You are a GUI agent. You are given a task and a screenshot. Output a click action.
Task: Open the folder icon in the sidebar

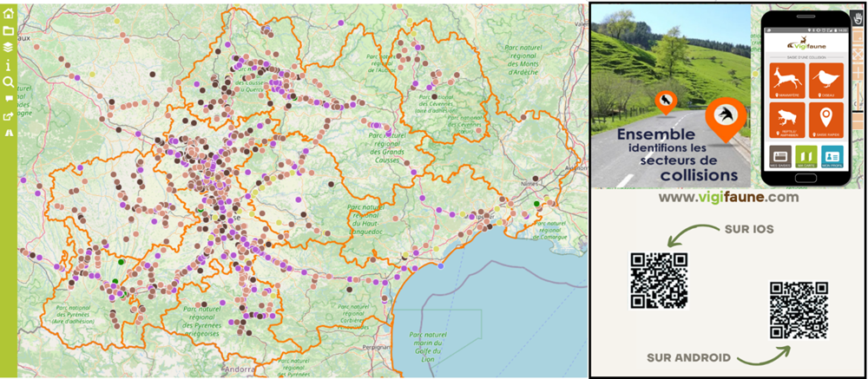point(8,29)
